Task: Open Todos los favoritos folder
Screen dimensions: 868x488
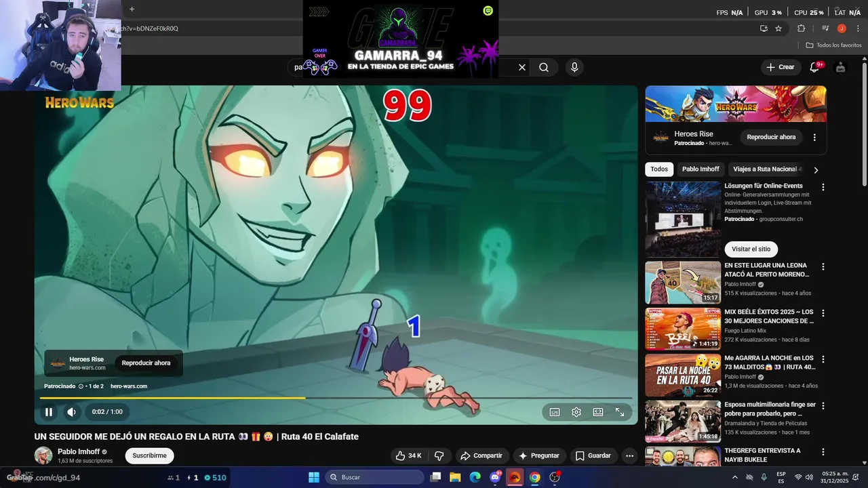Action: [x=833, y=45]
